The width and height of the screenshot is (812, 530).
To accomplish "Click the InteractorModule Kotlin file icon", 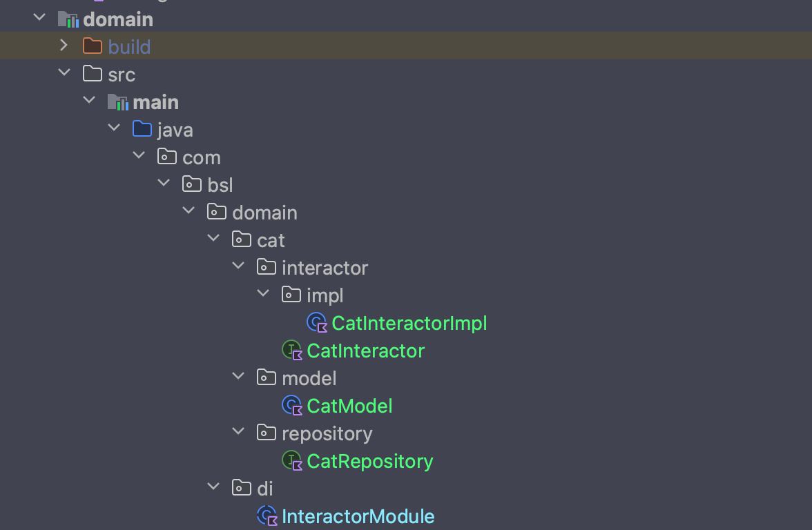I will [x=267, y=516].
